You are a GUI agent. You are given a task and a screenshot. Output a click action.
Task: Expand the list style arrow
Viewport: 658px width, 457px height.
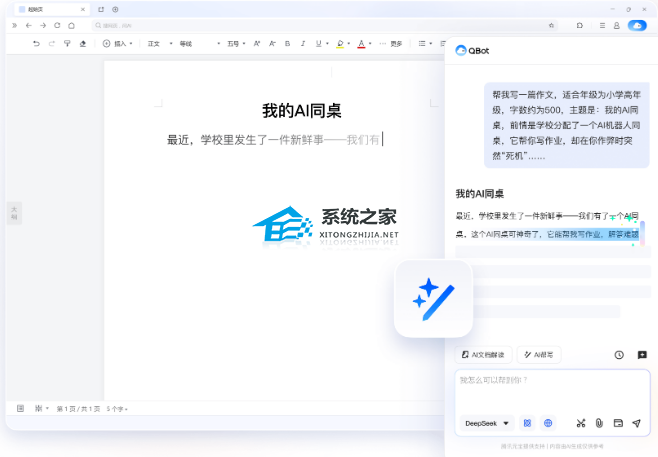point(431,44)
